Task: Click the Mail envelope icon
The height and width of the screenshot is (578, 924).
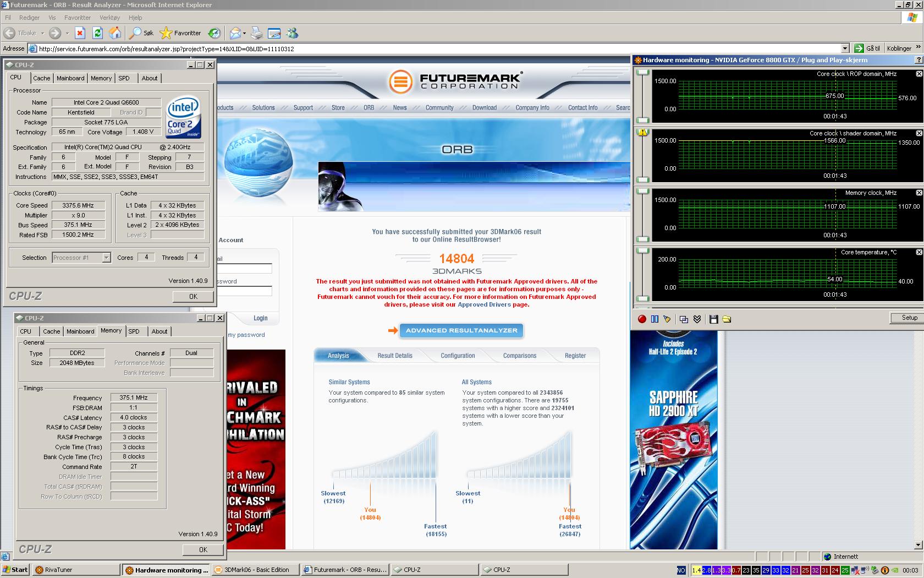Action: (235, 33)
